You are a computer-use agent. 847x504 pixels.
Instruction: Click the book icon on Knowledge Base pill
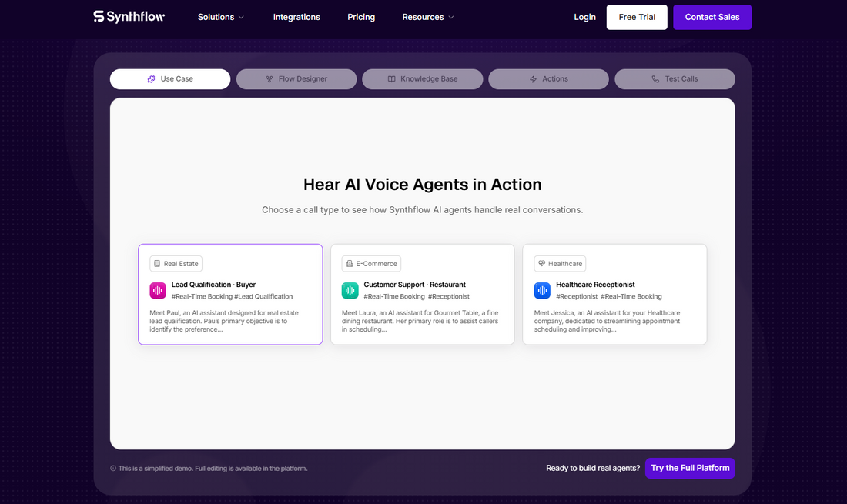pyautogui.click(x=393, y=78)
